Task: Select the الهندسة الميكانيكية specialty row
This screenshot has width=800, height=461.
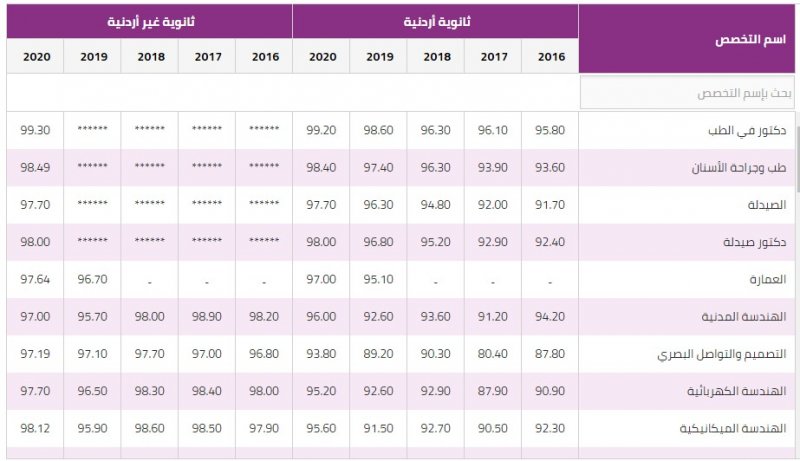Action: click(x=401, y=428)
